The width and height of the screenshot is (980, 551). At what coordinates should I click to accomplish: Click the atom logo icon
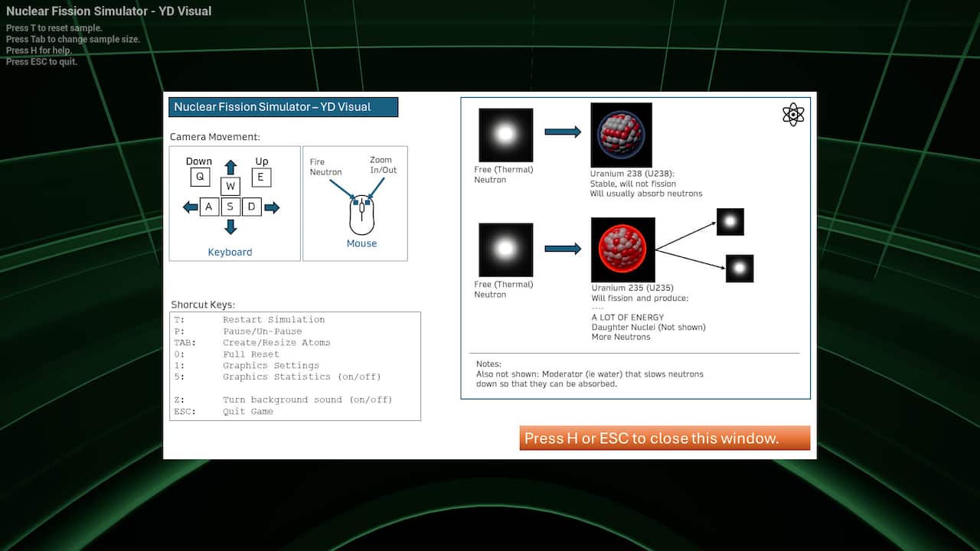[793, 115]
